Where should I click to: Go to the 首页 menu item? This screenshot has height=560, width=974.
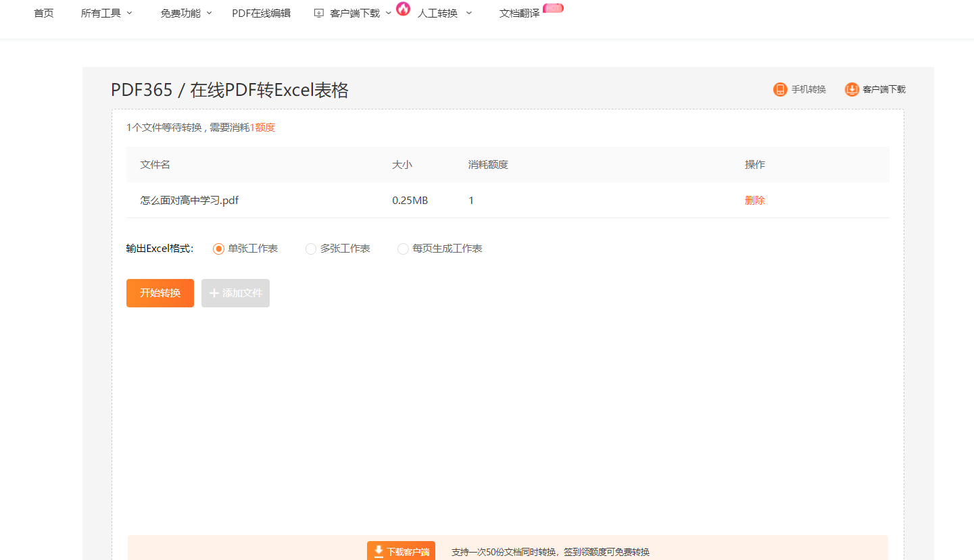coord(44,13)
